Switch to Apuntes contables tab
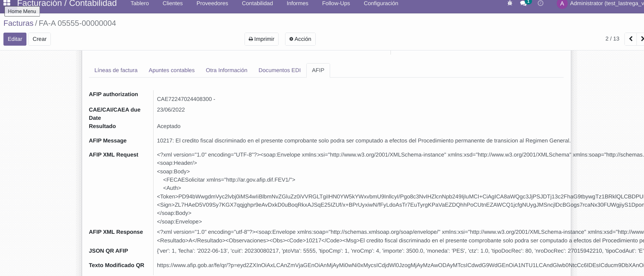This screenshot has width=644, height=276. tap(171, 70)
